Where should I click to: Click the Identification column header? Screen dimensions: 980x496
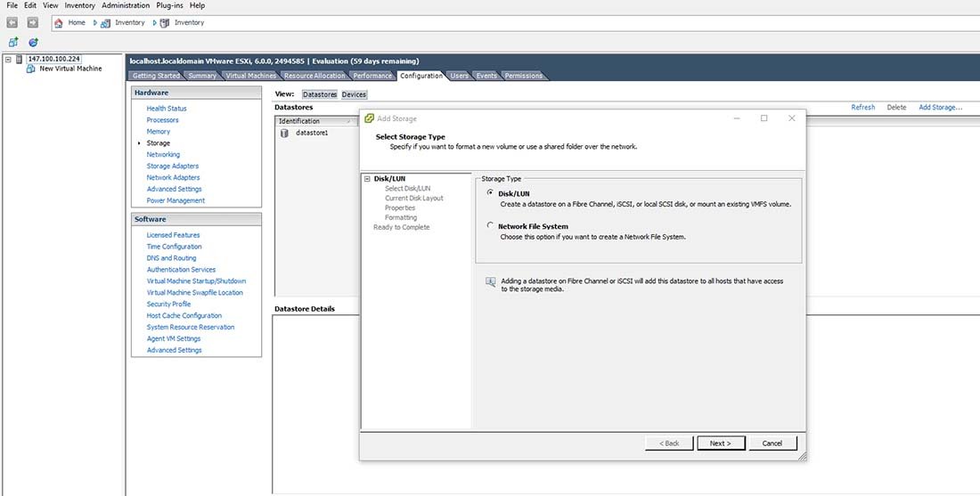click(x=315, y=121)
